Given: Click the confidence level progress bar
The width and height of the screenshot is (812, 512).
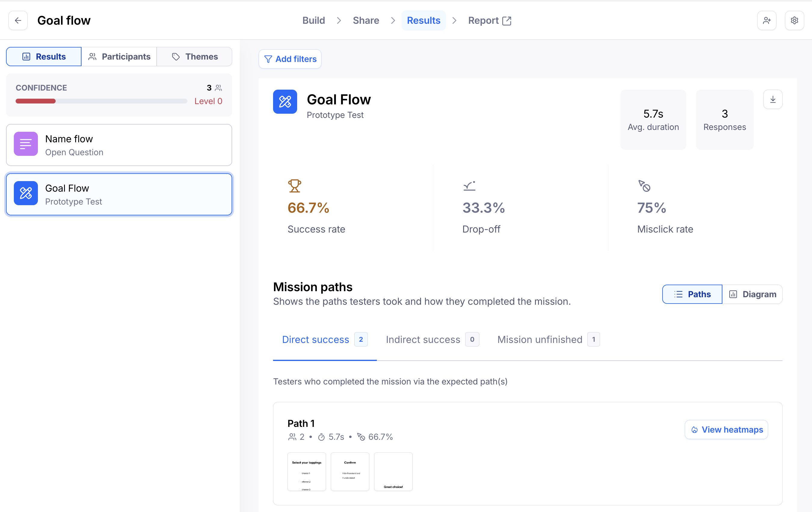Looking at the screenshot, I should (101, 101).
